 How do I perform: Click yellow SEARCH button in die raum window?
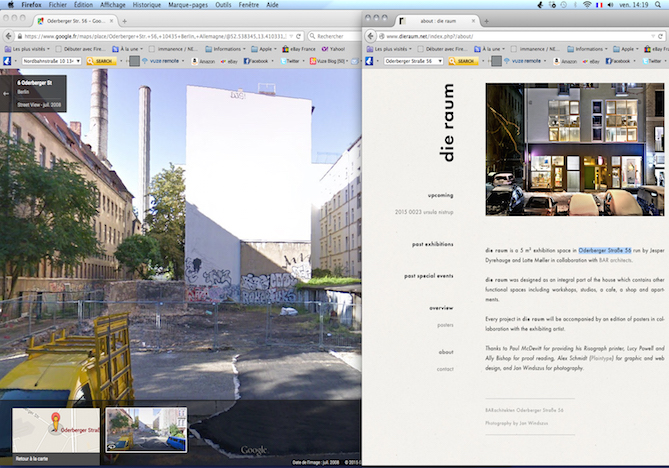click(x=463, y=61)
